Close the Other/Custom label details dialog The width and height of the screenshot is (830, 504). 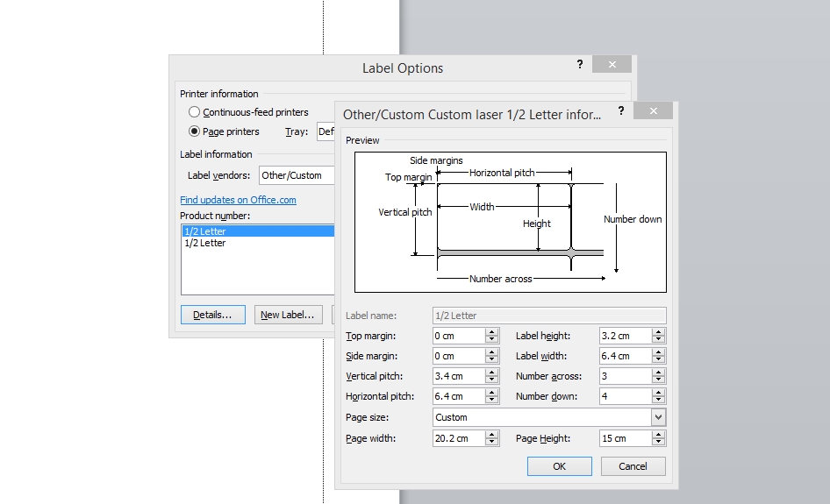coord(653,110)
